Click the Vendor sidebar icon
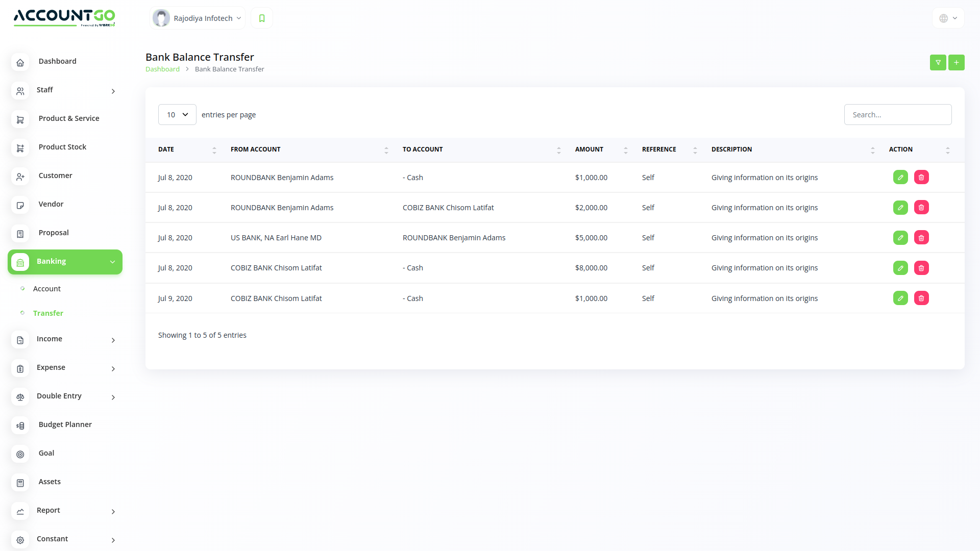Viewport: 980px width, 551px height. tap(20, 205)
